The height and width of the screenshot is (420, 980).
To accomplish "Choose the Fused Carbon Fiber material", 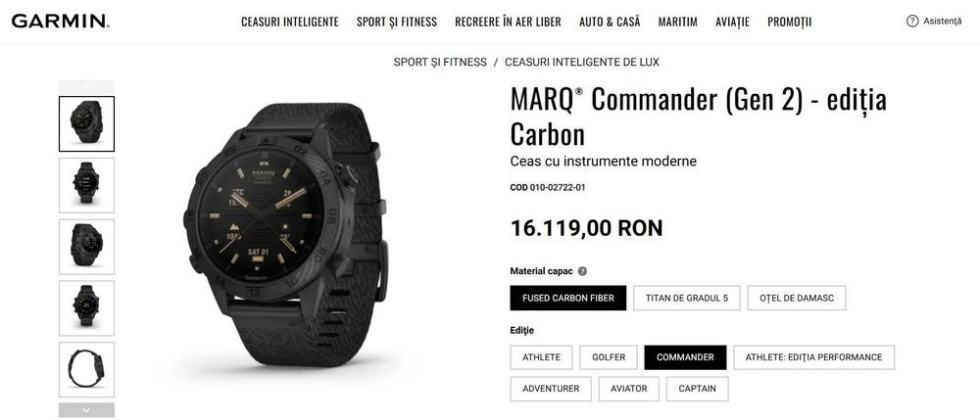I will [x=568, y=299].
